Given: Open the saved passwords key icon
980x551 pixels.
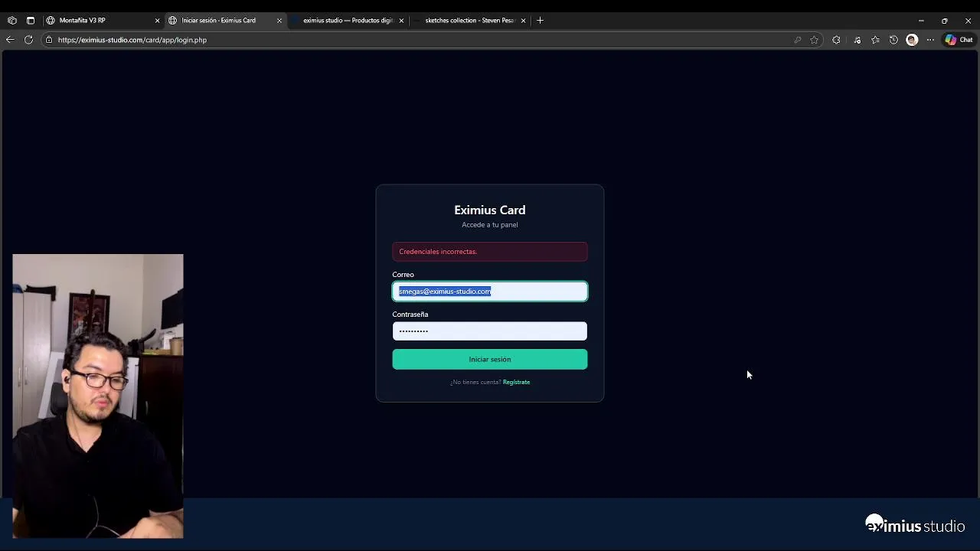Looking at the screenshot, I should [798, 40].
